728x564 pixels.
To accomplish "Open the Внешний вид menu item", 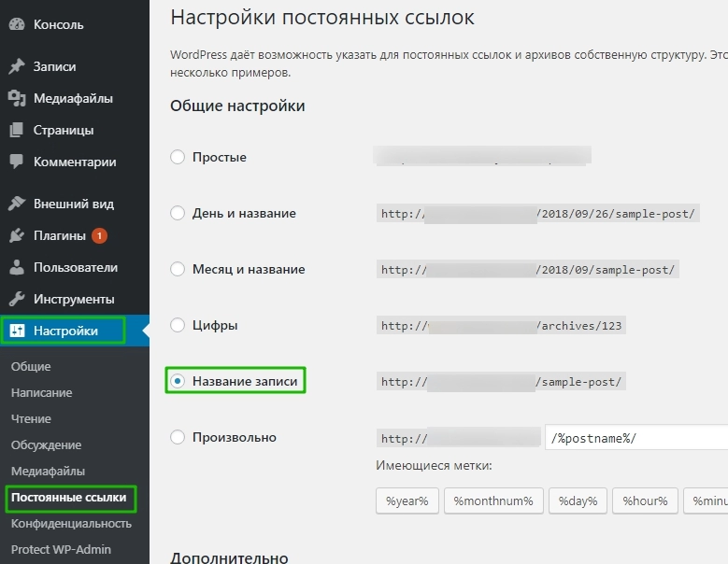I will [x=75, y=204].
